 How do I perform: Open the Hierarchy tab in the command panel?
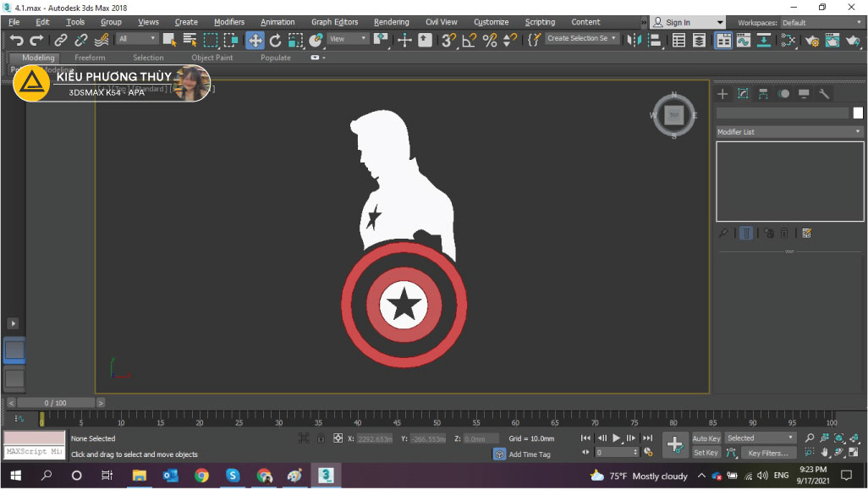tap(763, 94)
